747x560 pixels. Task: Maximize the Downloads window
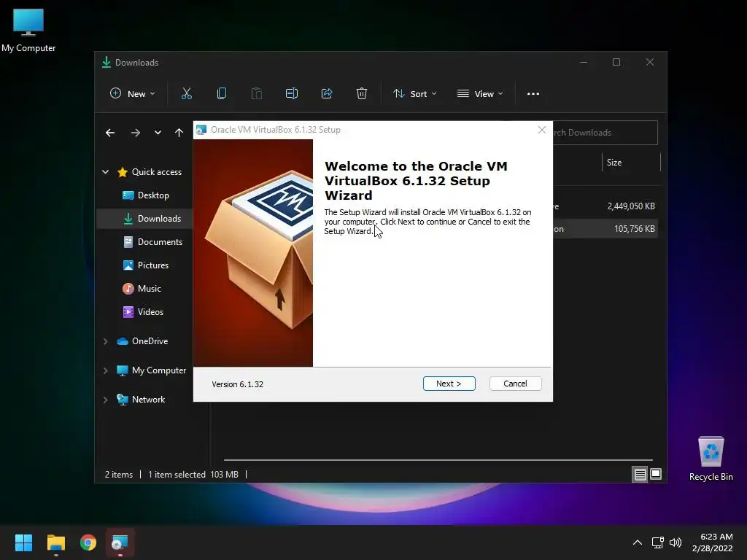tap(616, 63)
